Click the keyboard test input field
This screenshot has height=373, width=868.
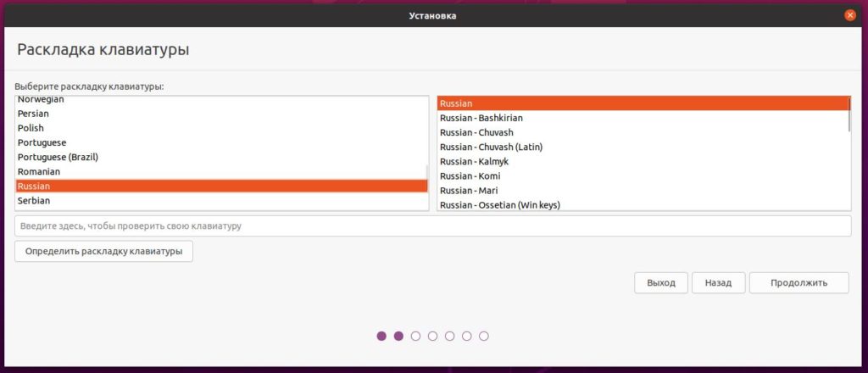(432, 226)
